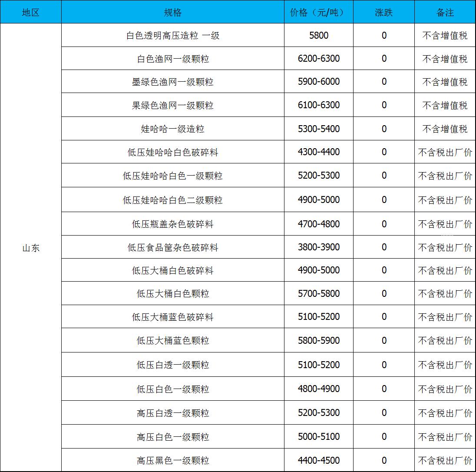Click the 规格 column header
This screenshot has width=476, height=472.
pyautogui.click(x=172, y=12)
